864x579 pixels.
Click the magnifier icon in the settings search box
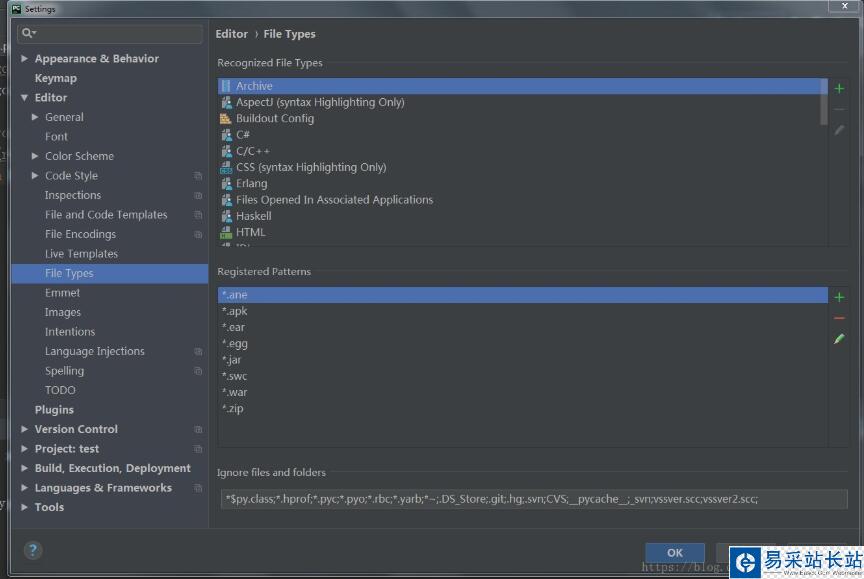[x=29, y=33]
